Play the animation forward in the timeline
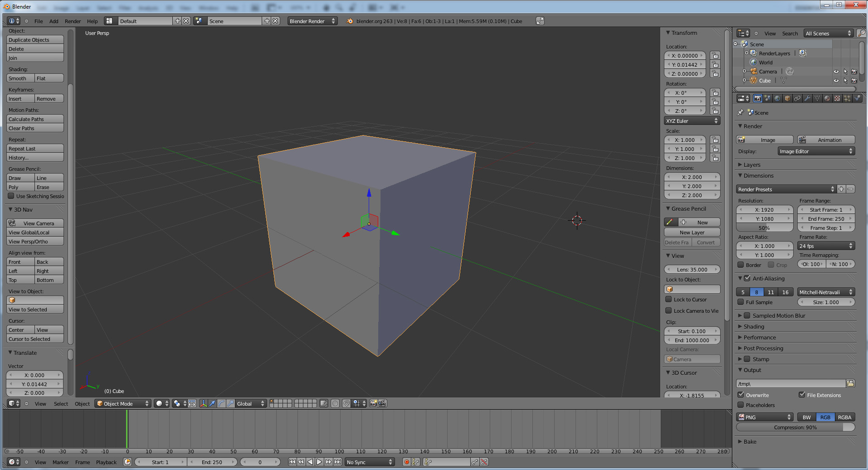Viewport: 868px width, 470px height. click(x=319, y=462)
